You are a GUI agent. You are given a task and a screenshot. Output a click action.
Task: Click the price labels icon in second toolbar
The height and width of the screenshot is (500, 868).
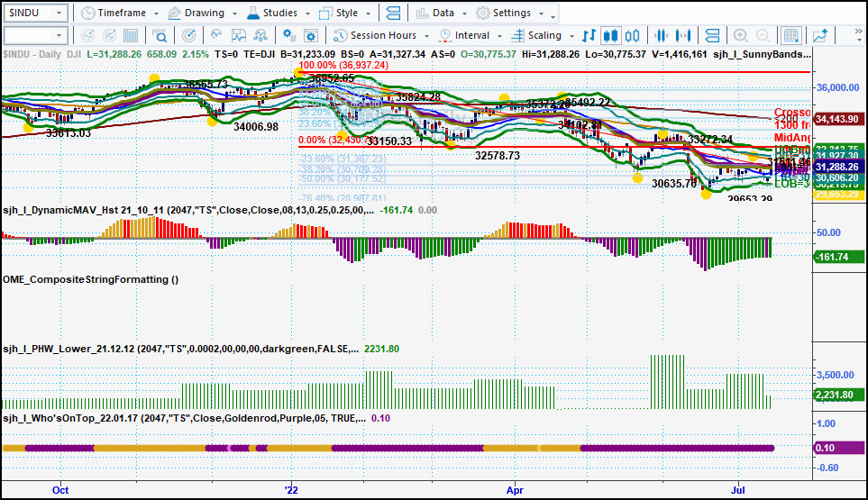click(x=712, y=35)
